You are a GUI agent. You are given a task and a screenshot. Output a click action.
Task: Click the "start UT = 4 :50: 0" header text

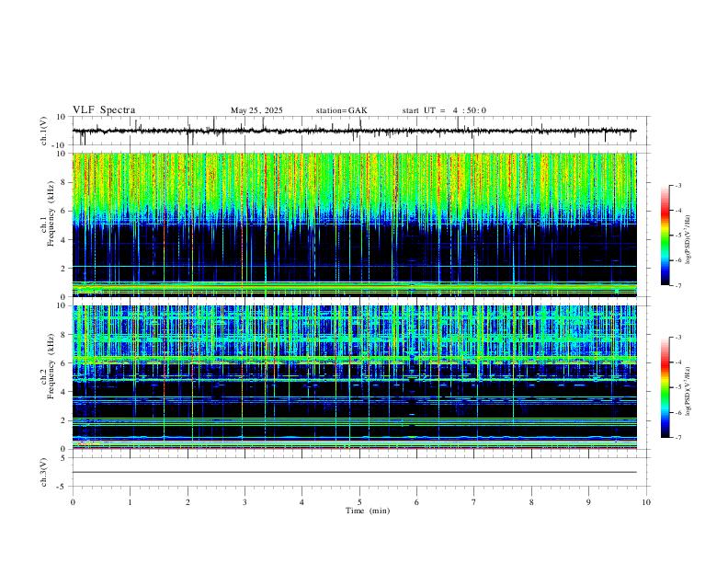click(x=444, y=110)
